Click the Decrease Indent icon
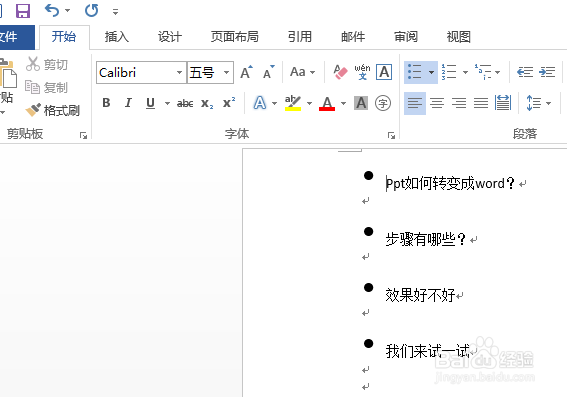 (x=525, y=72)
